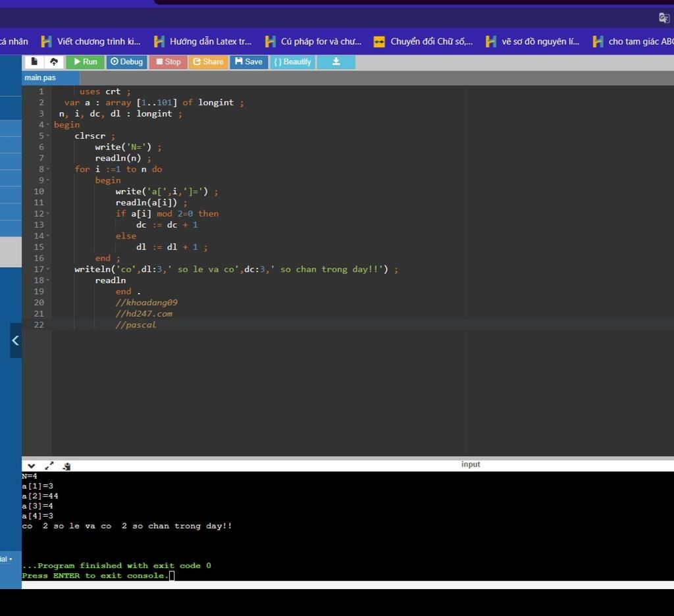Open bookmark 'Hướng dẫn Latex tr...'

point(203,41)
